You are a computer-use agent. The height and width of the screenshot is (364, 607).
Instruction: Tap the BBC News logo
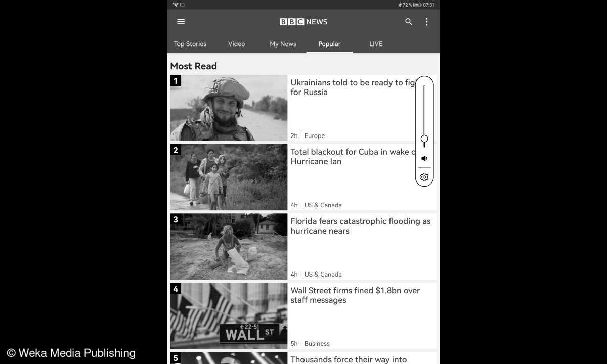click(x=303, y=22)
